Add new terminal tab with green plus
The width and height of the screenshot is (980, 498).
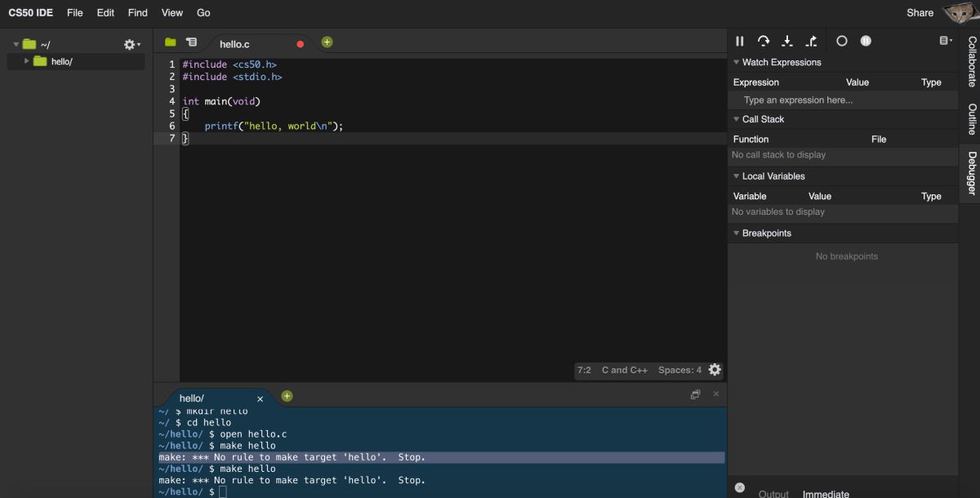click(x=287, y=396)
